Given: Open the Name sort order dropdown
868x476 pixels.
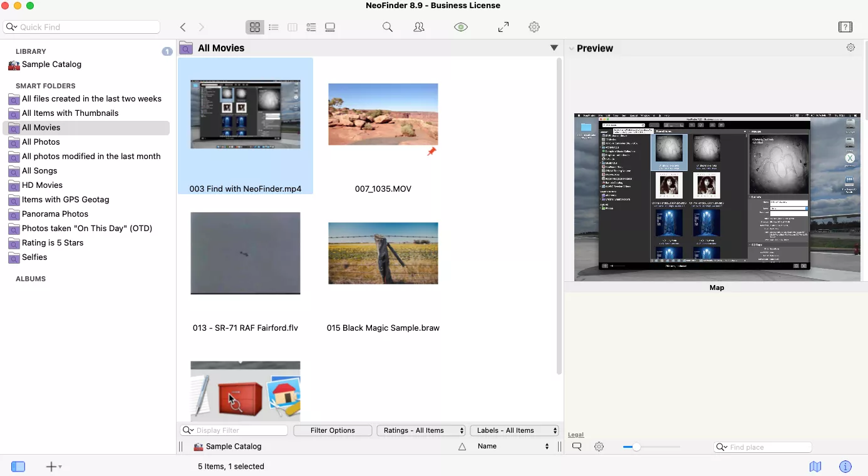Looking at the screenshot, I should click(x=514, y=447).
